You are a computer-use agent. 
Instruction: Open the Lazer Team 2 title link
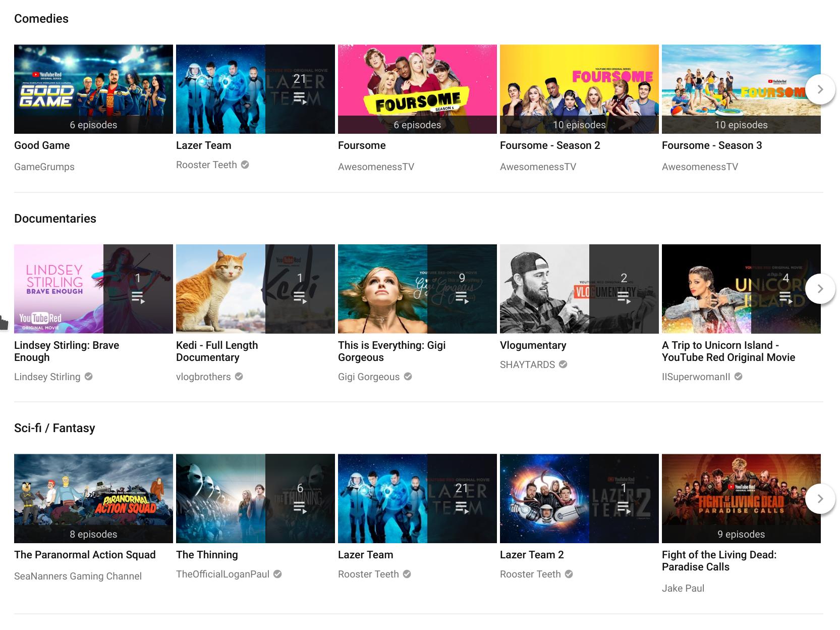coord(532,555)
